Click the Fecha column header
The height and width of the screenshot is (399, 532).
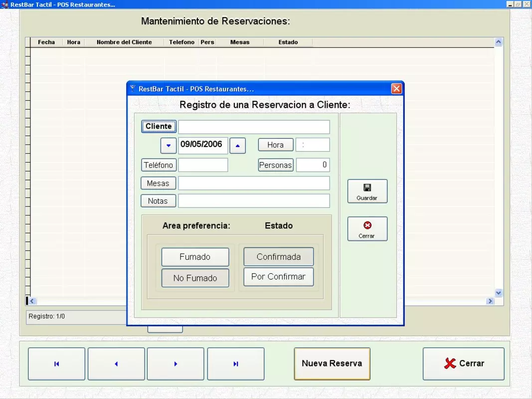46,42
